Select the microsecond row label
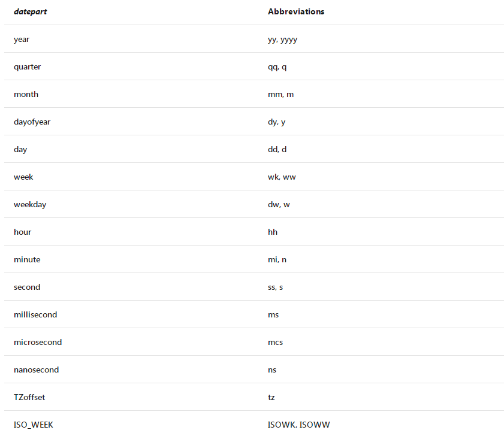This screenshot has height=433, width=504. click(x=38, y=343)
